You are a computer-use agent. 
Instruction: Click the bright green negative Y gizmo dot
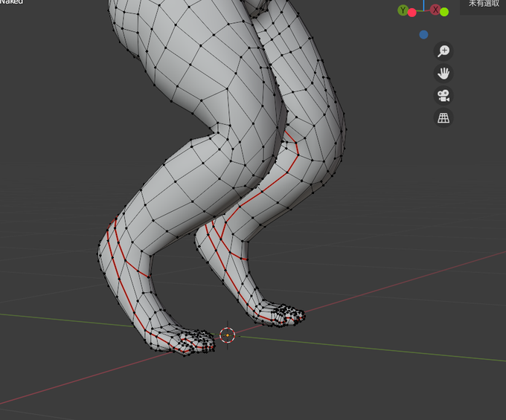[444, 12]
